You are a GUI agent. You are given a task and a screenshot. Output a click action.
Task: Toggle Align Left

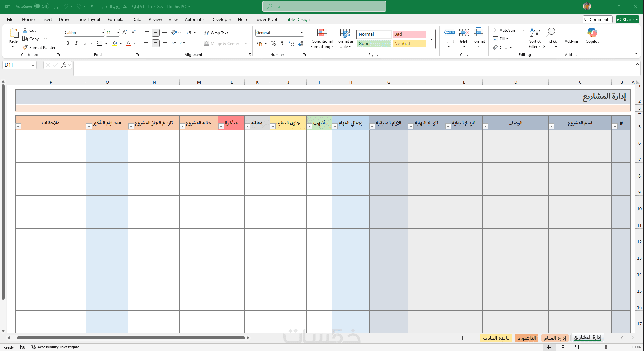pos(147,43)
